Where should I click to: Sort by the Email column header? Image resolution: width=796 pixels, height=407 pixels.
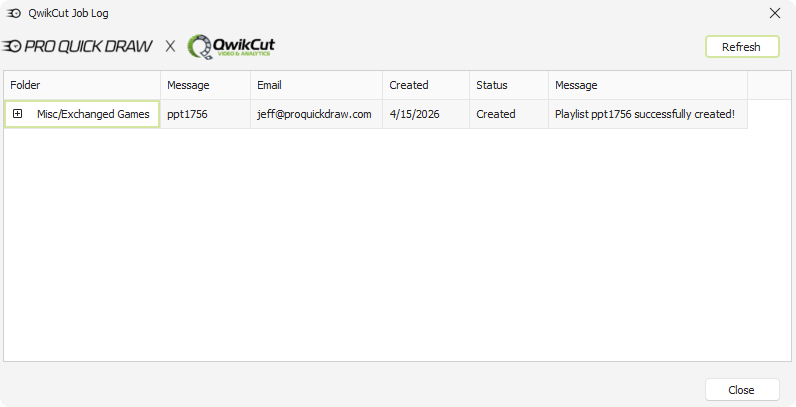coord(316,85)
